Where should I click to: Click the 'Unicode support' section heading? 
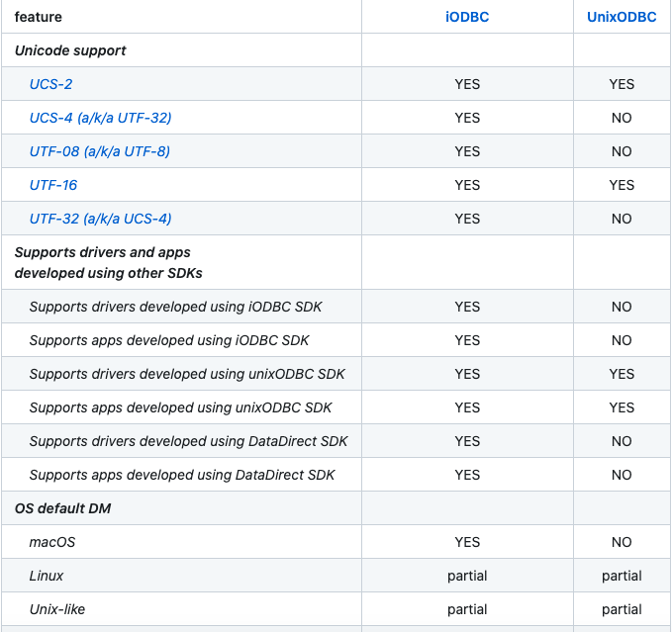coord(70,50)
